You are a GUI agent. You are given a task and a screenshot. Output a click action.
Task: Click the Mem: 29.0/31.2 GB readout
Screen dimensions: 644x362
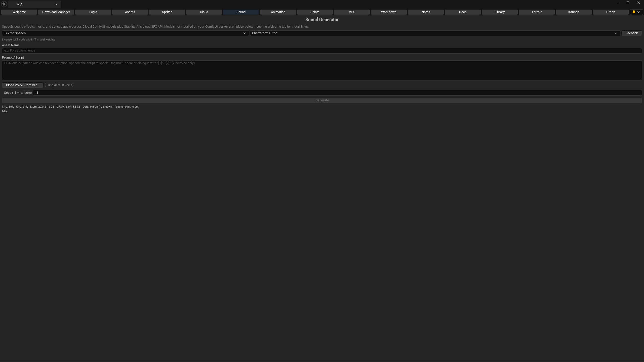tap(42, 107)
